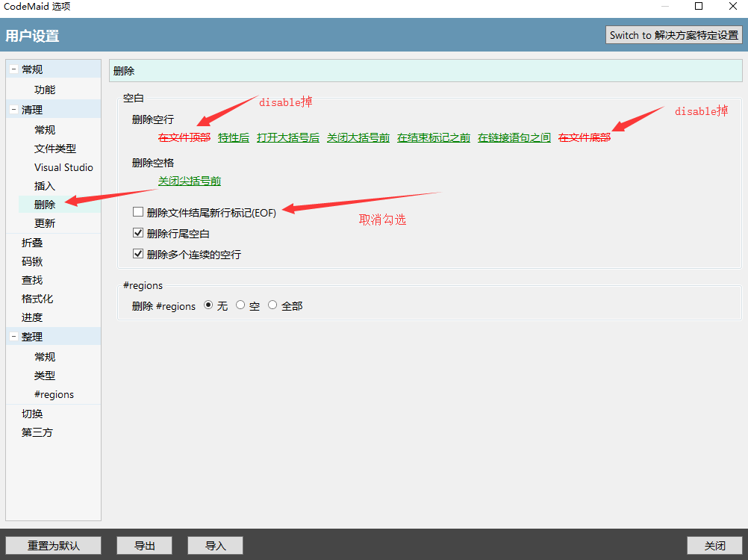Click the 导出 button
748x560 pixels.
[x=145, y=546]
